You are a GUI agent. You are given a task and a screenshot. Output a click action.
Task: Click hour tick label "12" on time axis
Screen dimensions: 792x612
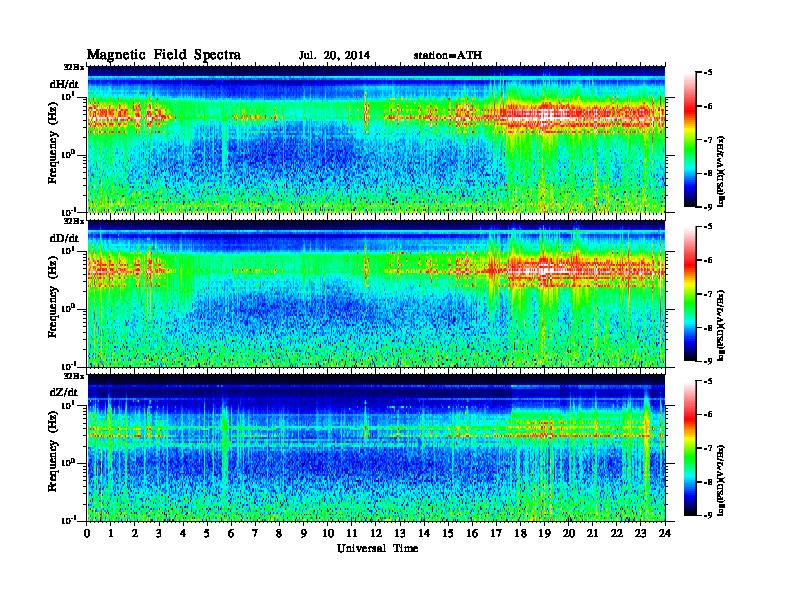coord(376,533)
